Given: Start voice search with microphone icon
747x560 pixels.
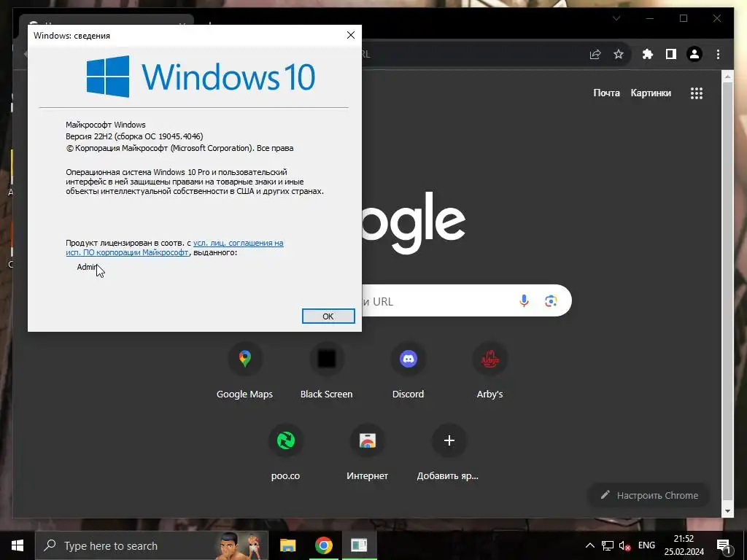Looking at the screenshot, I should [524, 301].
